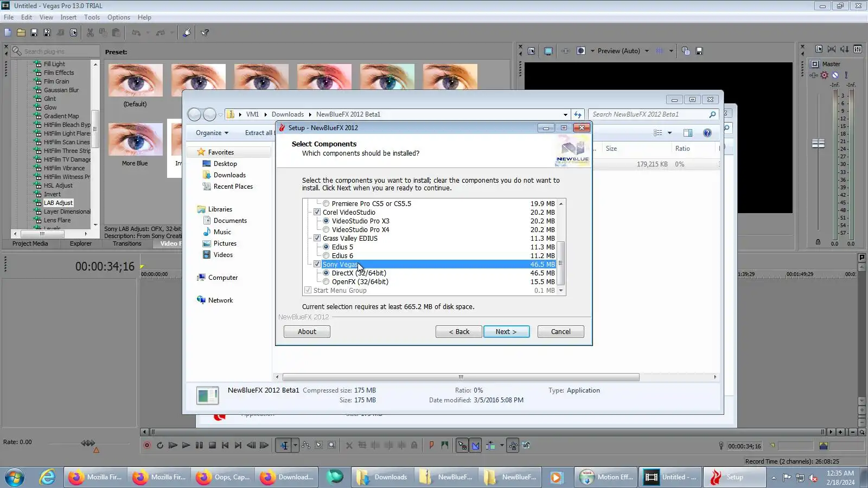Viewport: 868px width, 488px height.
Task: Switch to the Project Media tab
Action: 30,244
